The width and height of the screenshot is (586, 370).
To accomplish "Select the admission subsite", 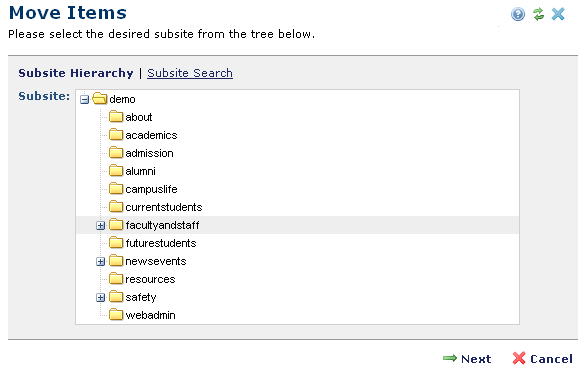I will (149, 153).
